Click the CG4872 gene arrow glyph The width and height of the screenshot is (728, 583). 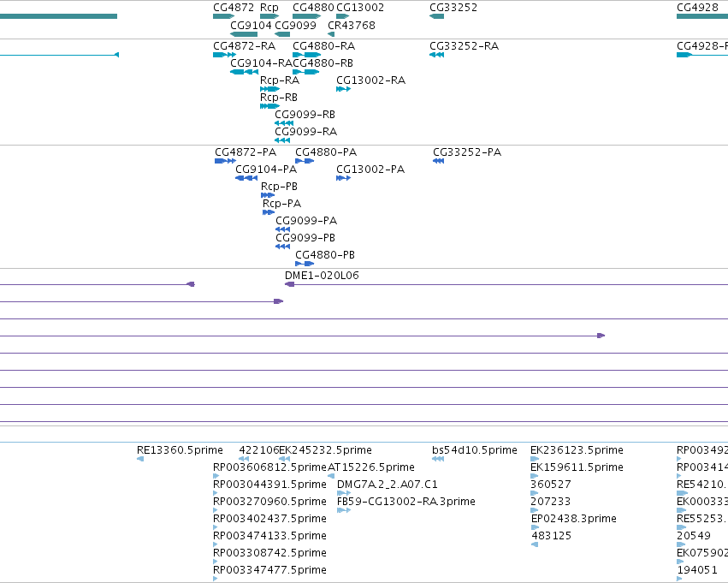point(224,16)
